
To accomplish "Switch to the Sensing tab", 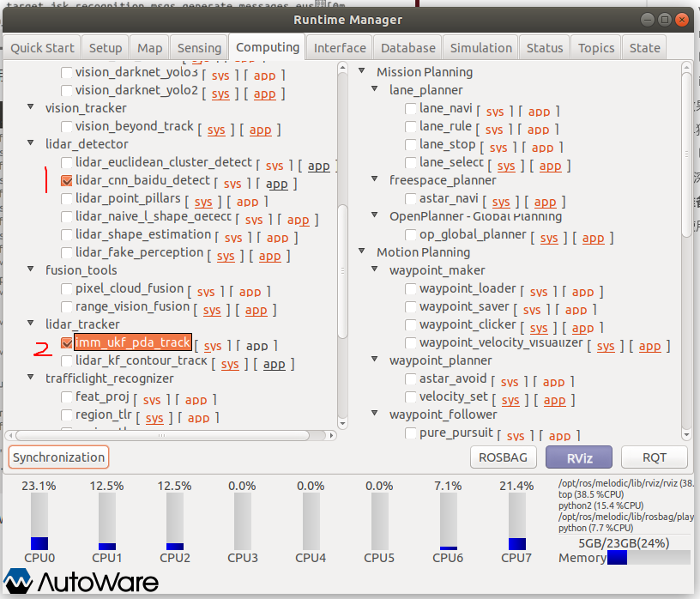I will point(199,48).
